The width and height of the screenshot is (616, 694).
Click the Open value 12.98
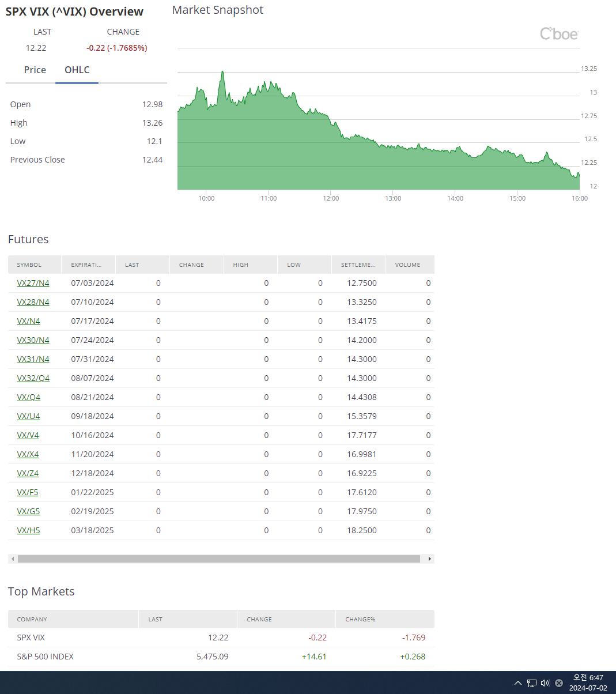pos(152,104)
